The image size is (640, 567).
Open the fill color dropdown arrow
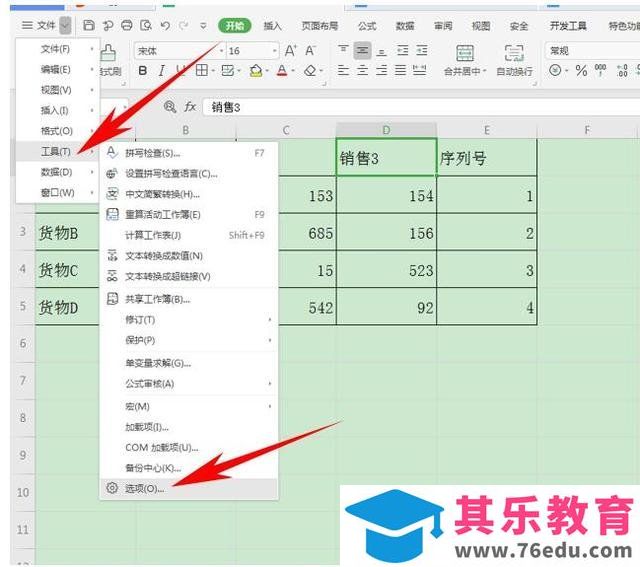tap(267, 71)
